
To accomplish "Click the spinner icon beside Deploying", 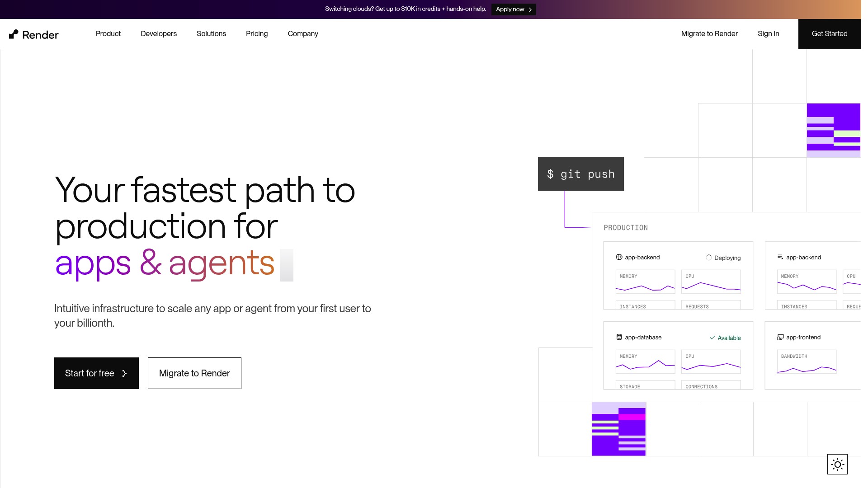I will (709, 258).
